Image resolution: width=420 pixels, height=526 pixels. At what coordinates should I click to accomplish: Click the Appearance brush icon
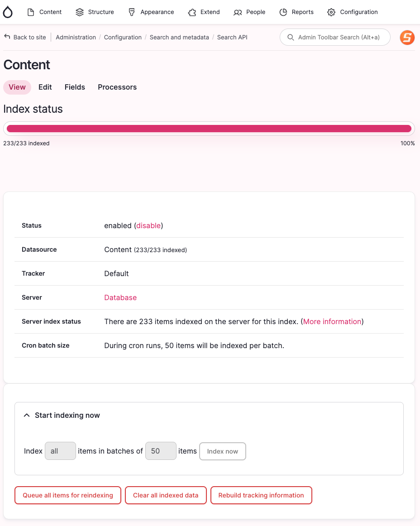coord(132,12)
